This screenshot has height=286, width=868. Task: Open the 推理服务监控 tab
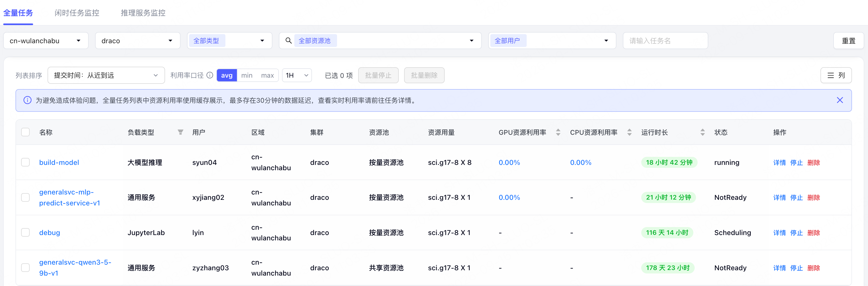(x=143, y=13)
